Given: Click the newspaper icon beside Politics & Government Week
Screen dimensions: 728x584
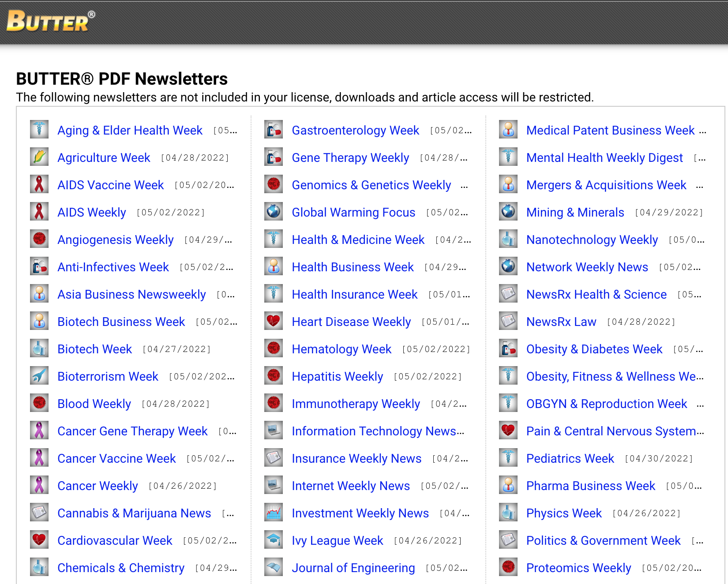Looking at the screenshot, I should 508,540.
